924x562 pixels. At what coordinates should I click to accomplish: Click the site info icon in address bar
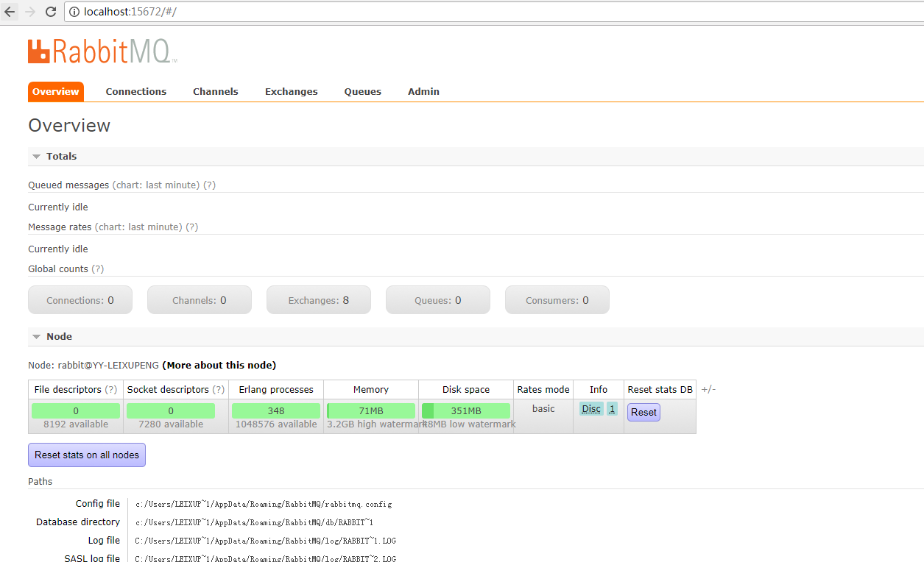(x=74, y=12)
